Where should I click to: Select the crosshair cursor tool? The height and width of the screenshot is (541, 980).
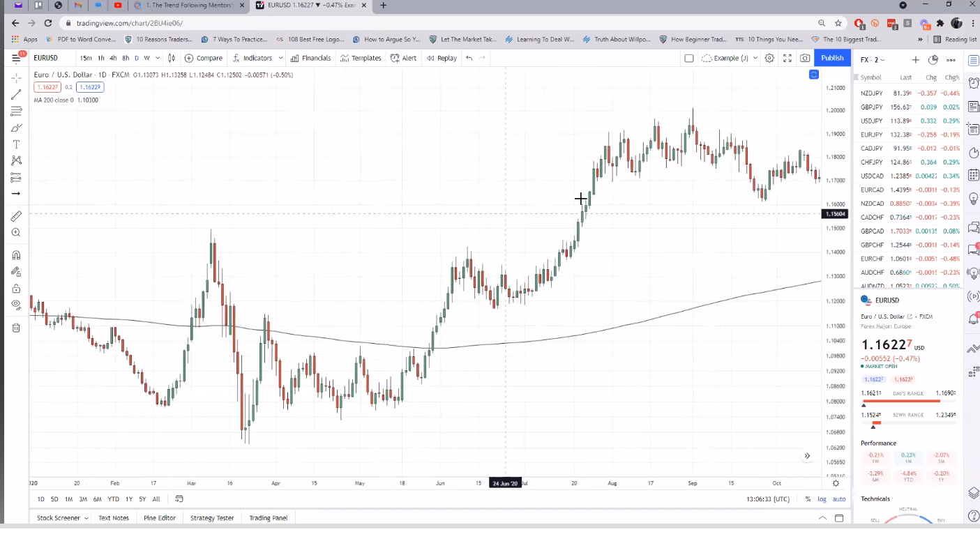coord(16,77)
